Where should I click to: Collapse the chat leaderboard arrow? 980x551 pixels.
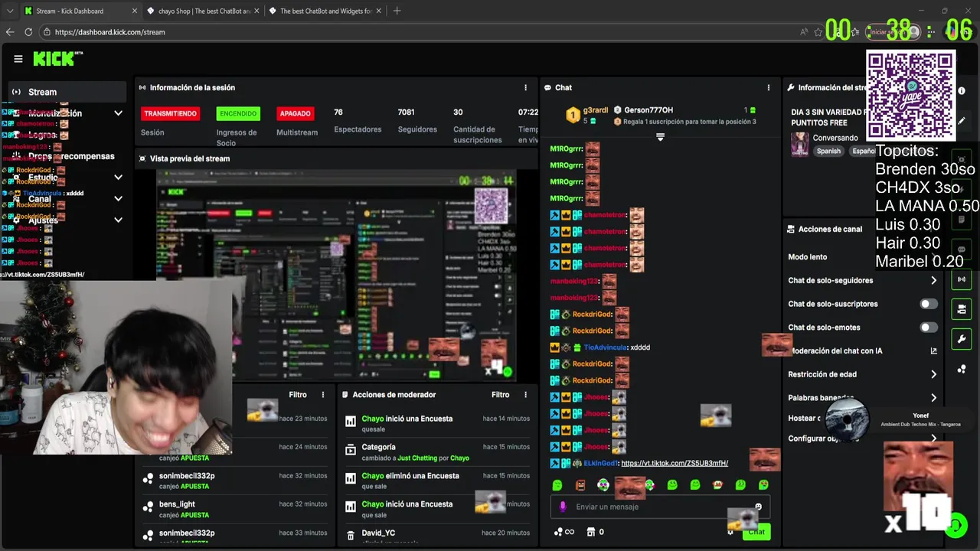coord(660,137)
